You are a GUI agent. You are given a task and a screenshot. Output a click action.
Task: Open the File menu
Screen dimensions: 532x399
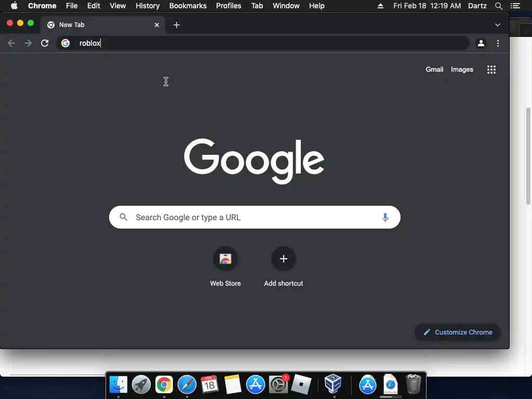coord(72,6)
